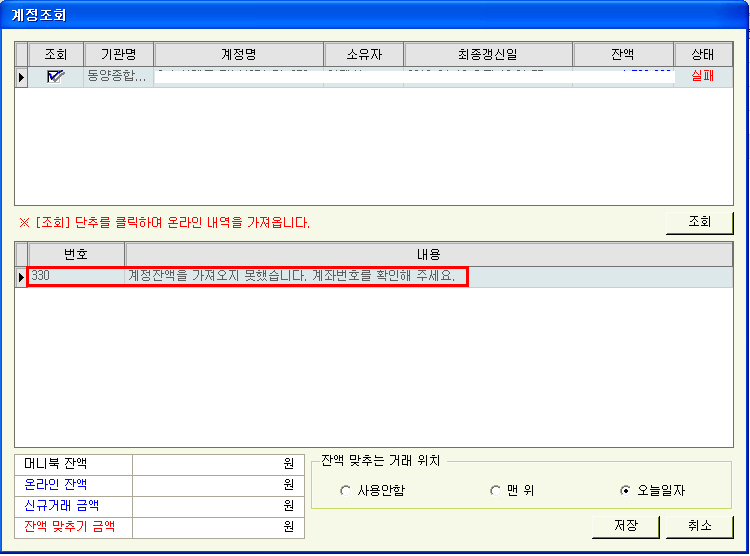Click the 최종갱신일 column header

click(488, 54)
